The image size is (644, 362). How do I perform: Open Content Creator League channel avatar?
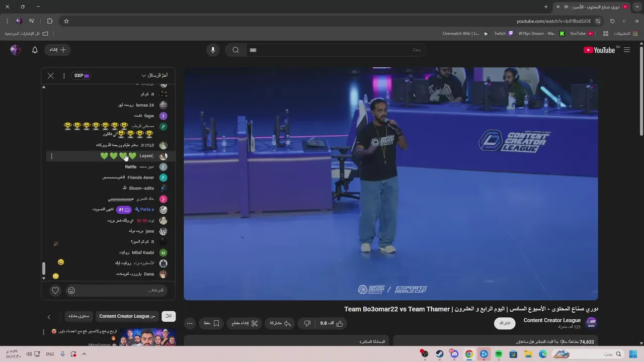pos(591,323)
